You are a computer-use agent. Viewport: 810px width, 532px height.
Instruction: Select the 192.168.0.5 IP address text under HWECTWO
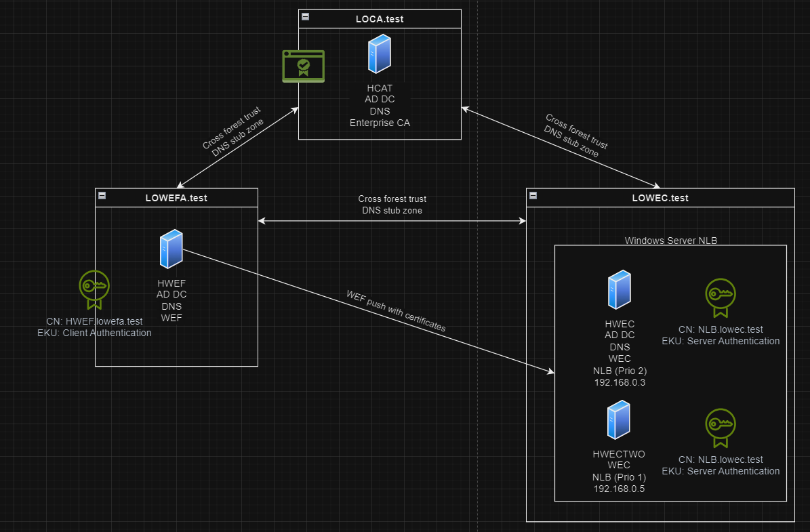618,489
